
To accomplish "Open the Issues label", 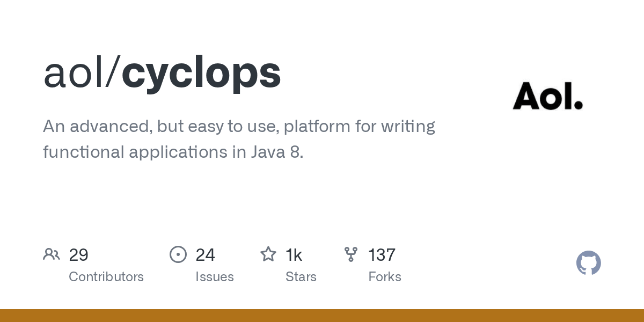I will [215, 277].
